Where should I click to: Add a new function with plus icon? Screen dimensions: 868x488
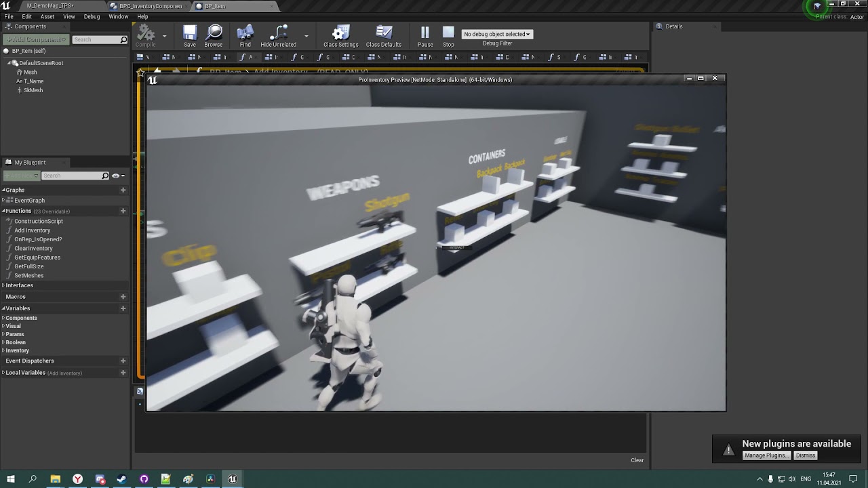[123, 211]
